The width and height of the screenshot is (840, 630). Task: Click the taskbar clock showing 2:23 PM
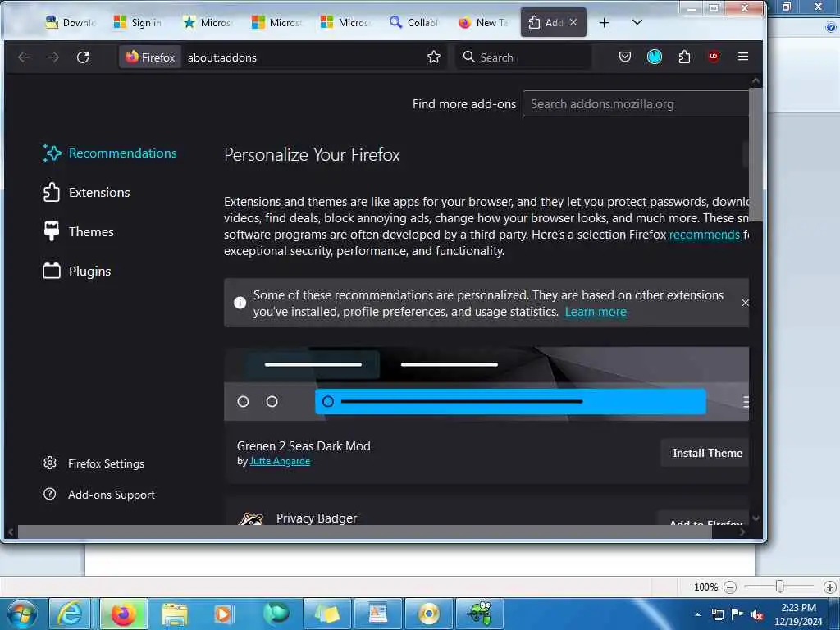point(797,614)
